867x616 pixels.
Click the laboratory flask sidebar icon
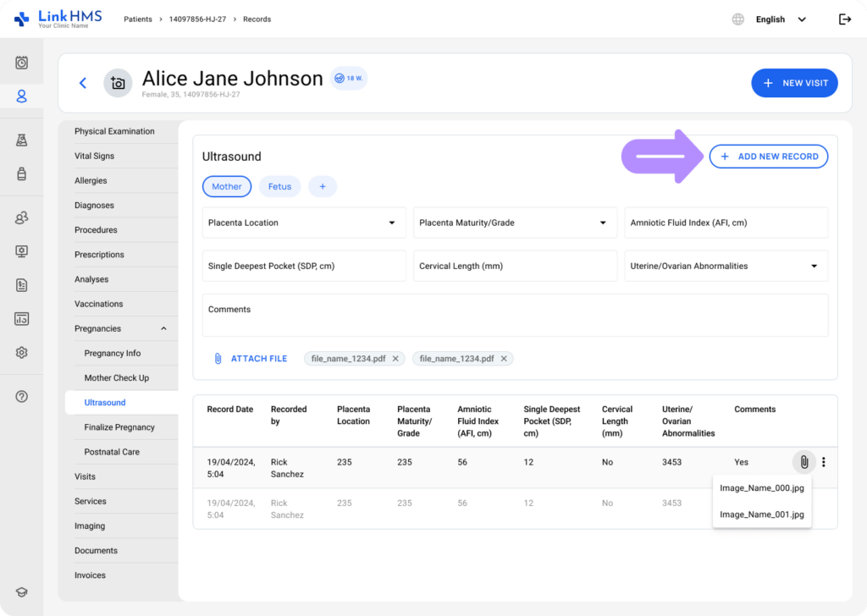coord(22,140)
